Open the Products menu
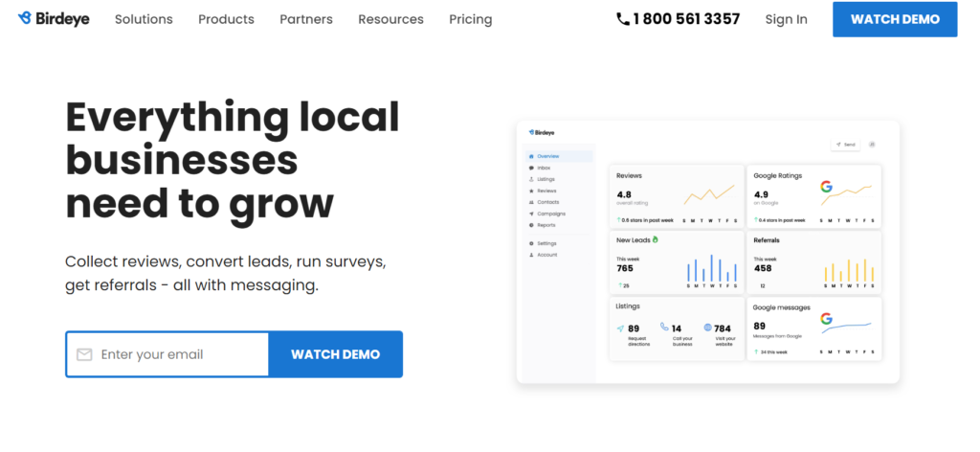Screen dimensions: 980x452 (226, 19)
